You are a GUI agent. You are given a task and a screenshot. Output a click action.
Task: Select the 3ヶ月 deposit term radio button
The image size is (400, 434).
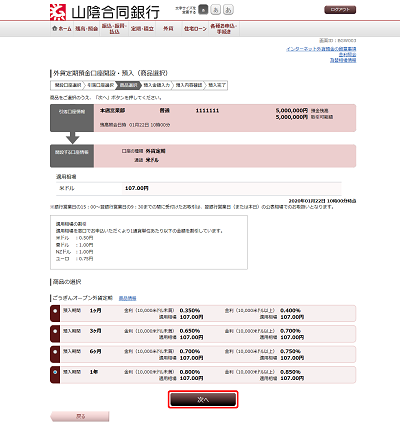point(55,331)
